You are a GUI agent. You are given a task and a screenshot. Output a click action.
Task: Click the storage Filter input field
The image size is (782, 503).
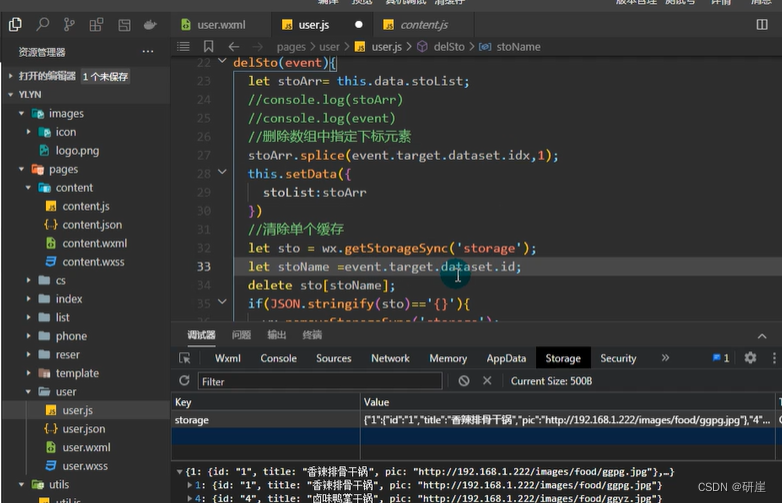[x=320, y=381]
